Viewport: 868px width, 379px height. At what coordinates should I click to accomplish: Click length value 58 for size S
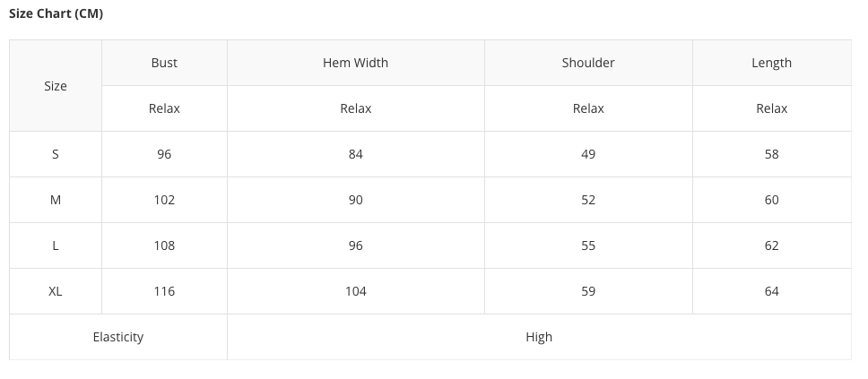pyautogui.click(x=771, y=154)
